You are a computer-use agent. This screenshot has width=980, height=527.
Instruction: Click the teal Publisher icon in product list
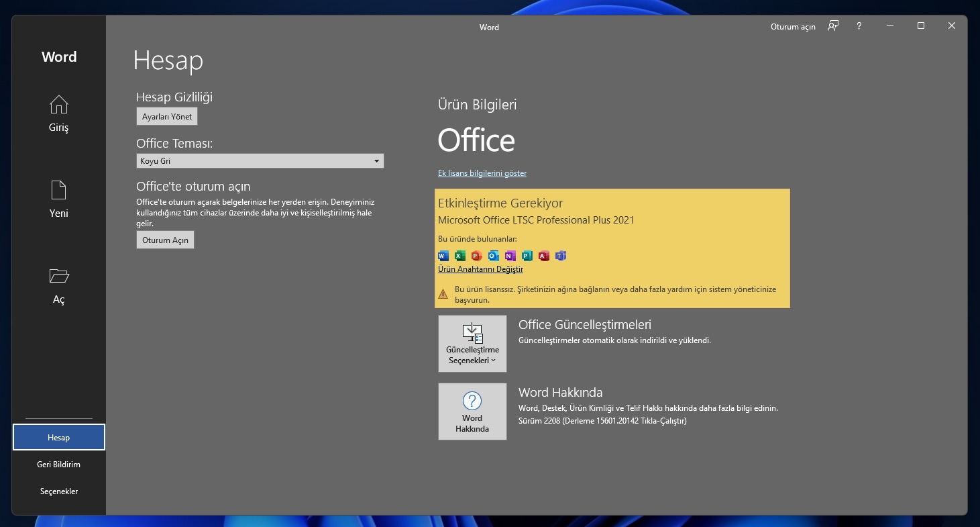pos(527,256)
